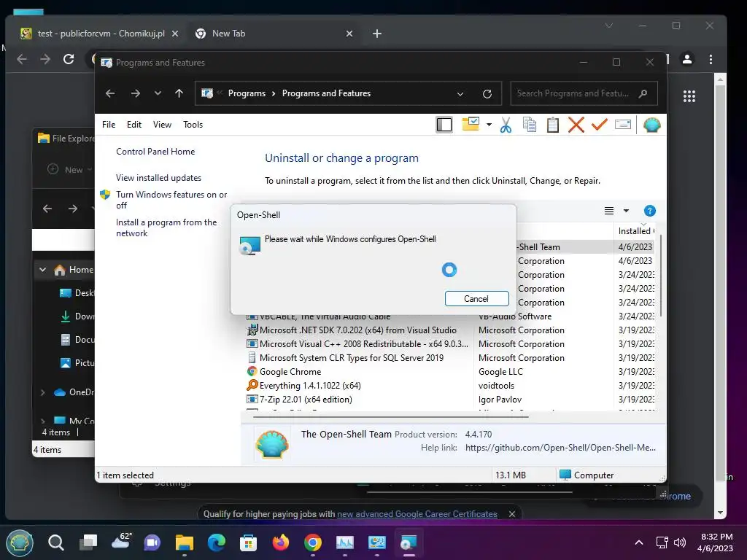Image resolution: width=747 pixels, height=560 pixels.
Task: Open the View menu
Action: 162,124
